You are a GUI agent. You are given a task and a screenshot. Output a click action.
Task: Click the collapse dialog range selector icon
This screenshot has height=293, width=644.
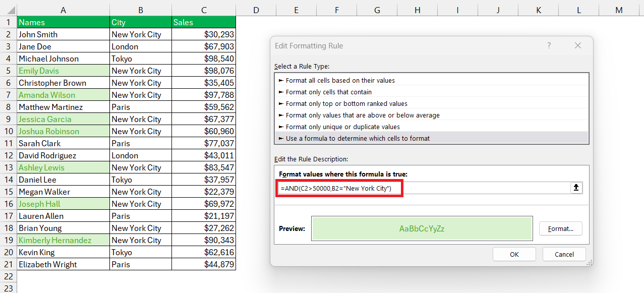[x=576, y=188]
